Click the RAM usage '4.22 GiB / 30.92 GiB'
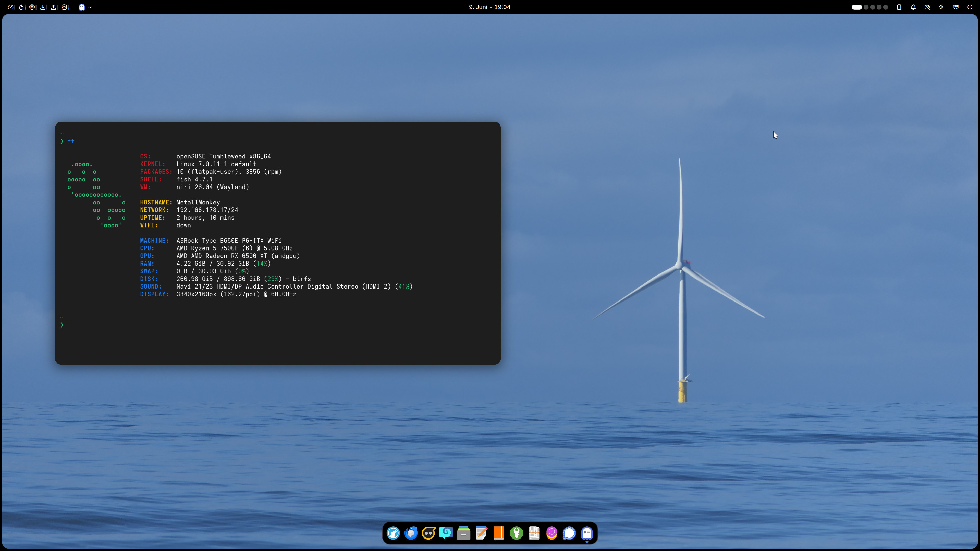 pos(213,264)
